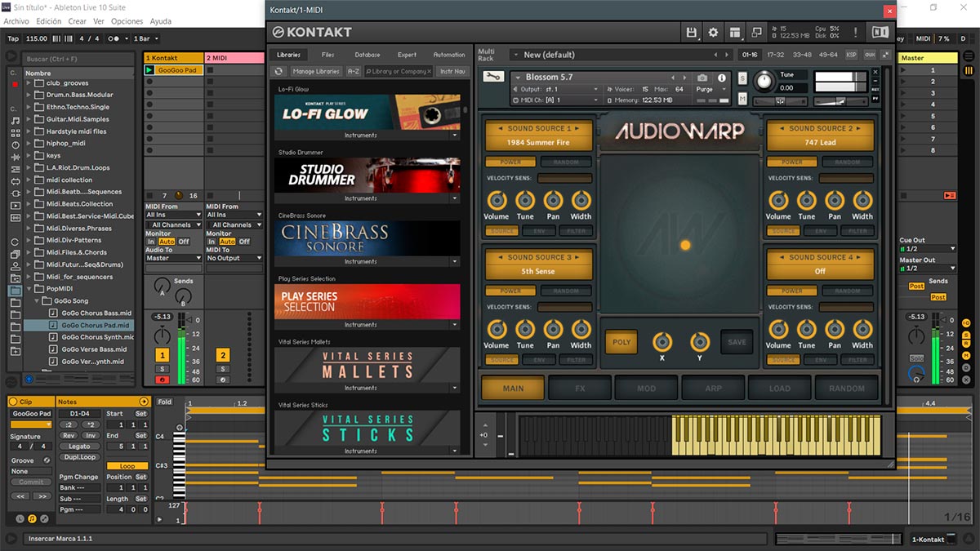This screenshot has height=551, width=980.
Task: Open Studio Drummer Instruments dropdown
Action: click(x=455, y=198)
